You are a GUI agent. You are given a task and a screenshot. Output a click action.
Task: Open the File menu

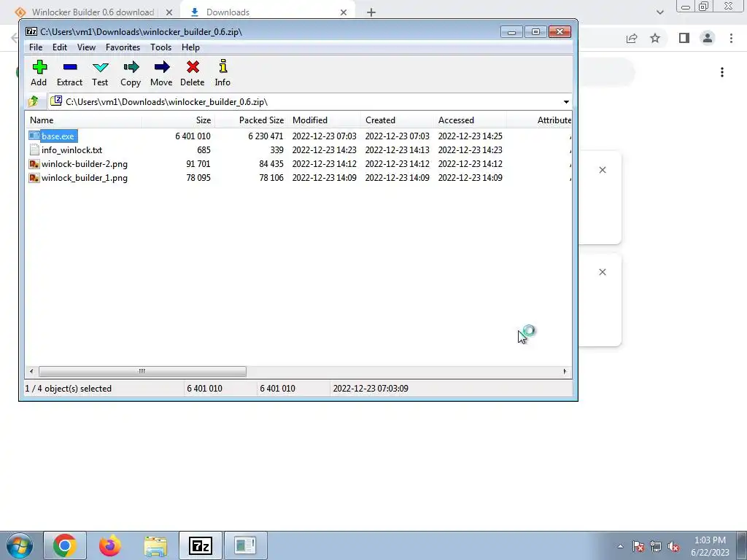point(36,47)
